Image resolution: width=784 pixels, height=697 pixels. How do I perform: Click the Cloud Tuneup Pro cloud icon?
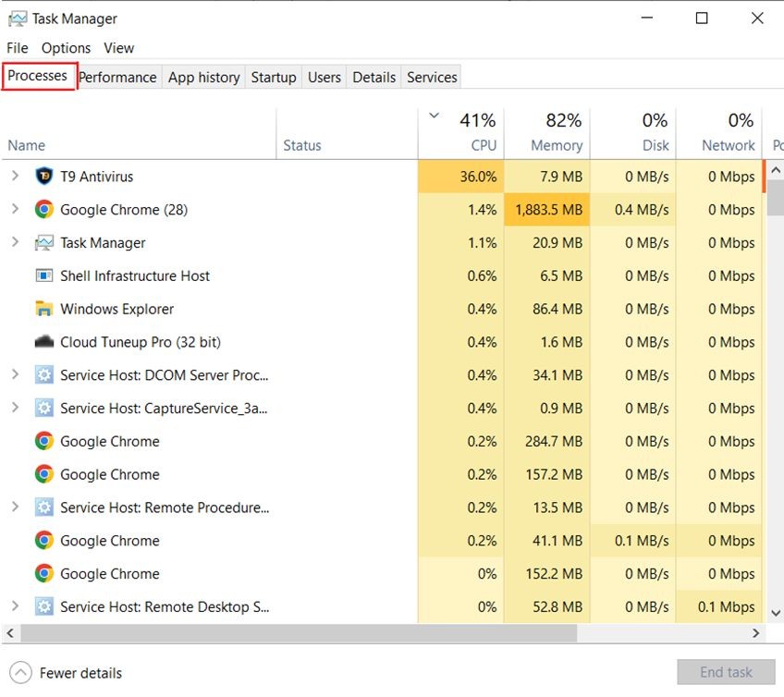point(43,342)
